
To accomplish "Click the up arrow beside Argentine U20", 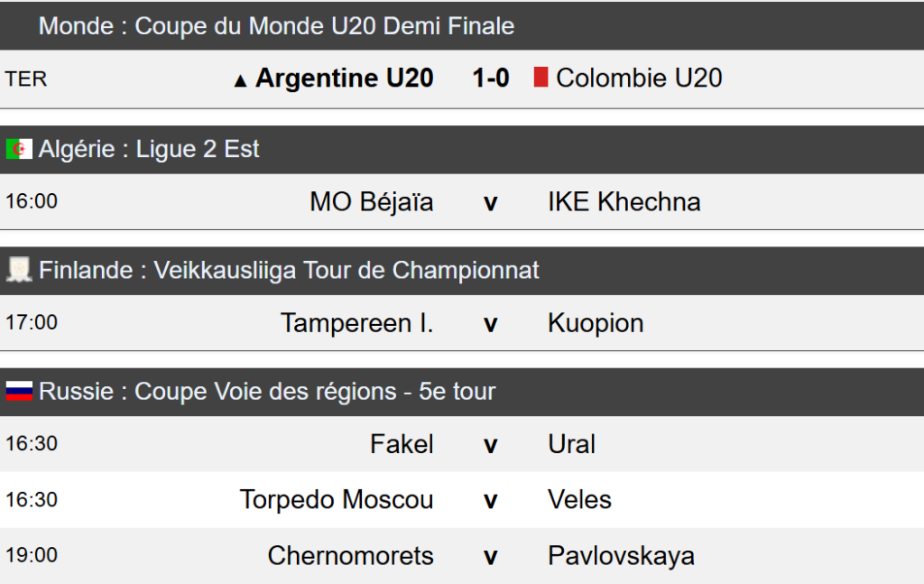I will [x=240, y=80].
